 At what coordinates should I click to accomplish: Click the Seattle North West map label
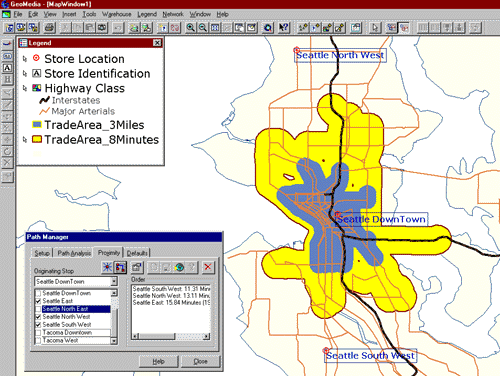340,55
